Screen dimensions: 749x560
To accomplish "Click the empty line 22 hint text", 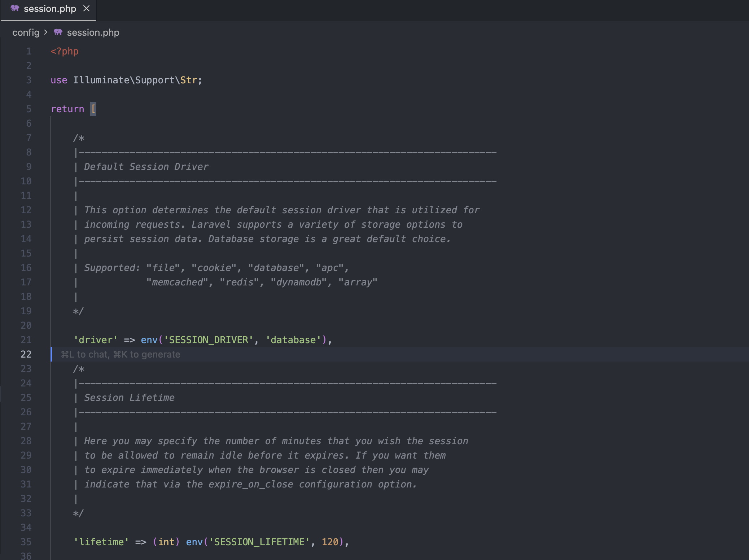I will (x=121, y=354).
